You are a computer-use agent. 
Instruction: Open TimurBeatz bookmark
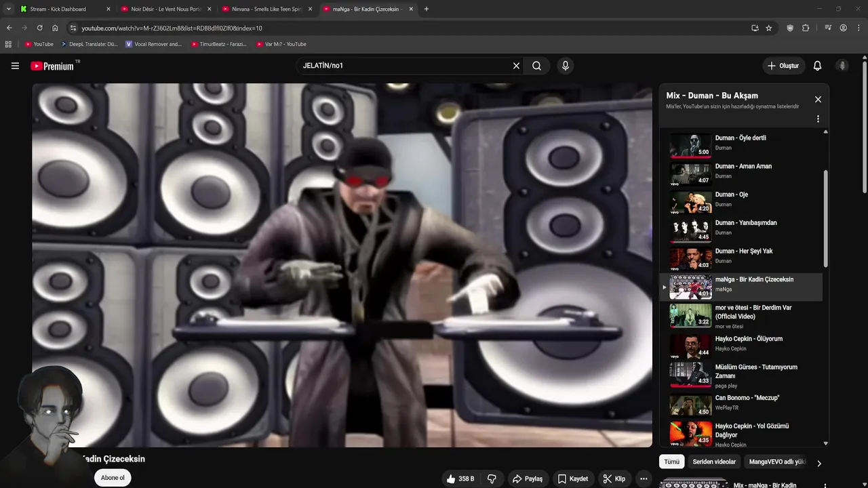coord(218,44)
